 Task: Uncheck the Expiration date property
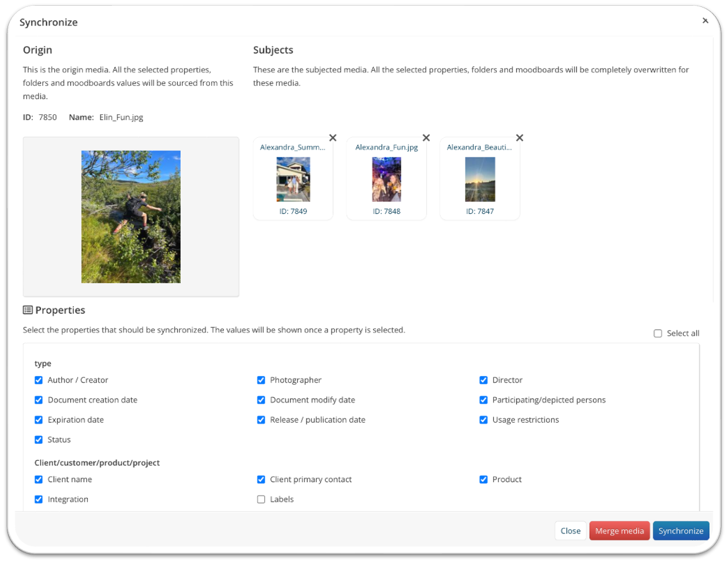[x=39, y=420]
